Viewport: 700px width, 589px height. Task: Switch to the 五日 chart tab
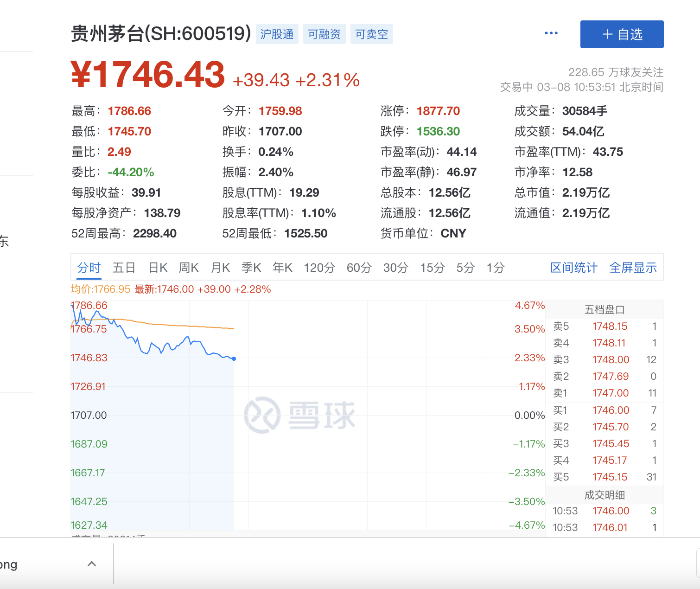pyautogui.click(x=124, y=268)
